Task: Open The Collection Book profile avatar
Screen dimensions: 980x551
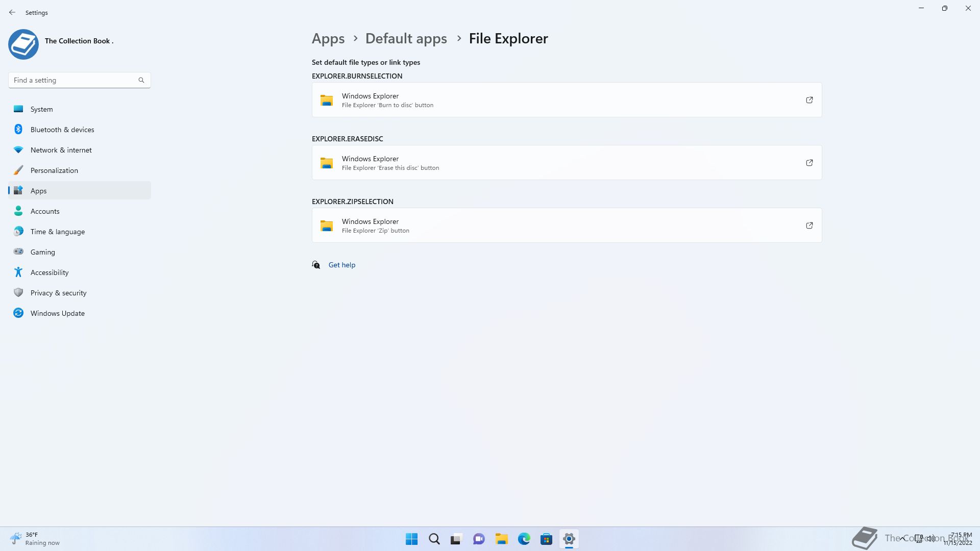Action: (23, 44)
